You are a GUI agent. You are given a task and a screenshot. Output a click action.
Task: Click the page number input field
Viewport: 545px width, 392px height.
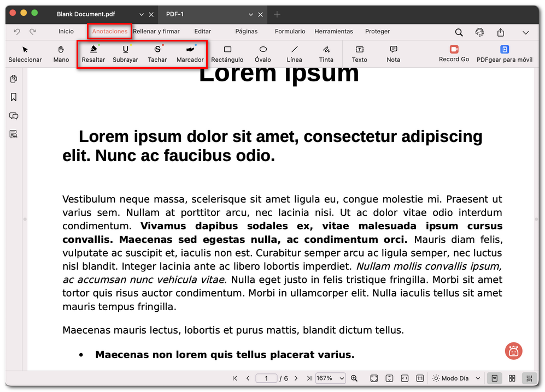click(x=267, y=378)
